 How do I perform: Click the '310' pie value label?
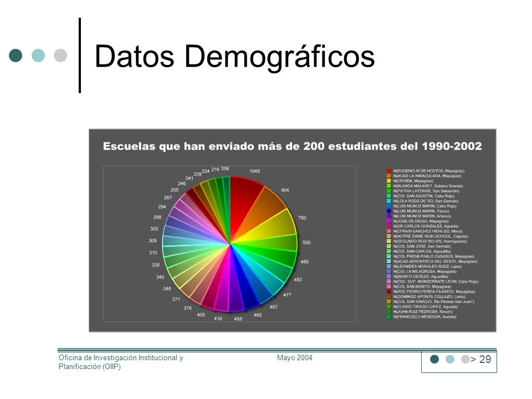pyautogui.click(x=153, y=253)
